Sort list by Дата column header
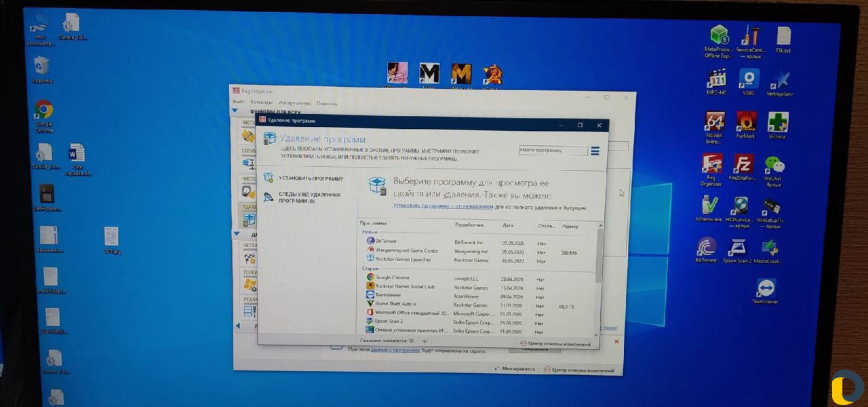Viewport: 868px width, 407px height. [509, 225]
